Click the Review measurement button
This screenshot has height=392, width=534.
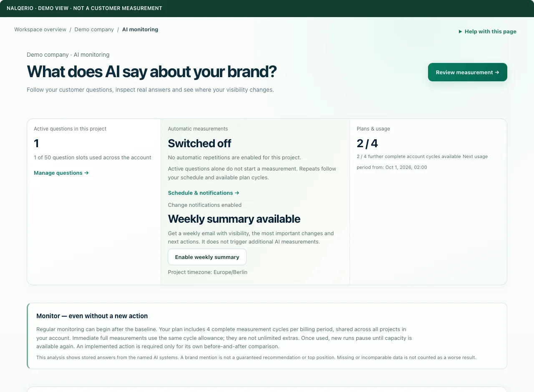point(467,72)
